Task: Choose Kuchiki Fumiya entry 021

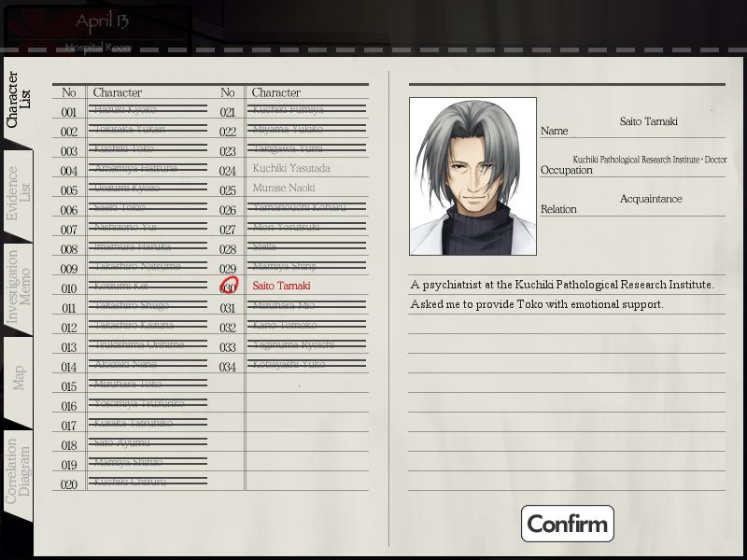Action: pos(307,109)
